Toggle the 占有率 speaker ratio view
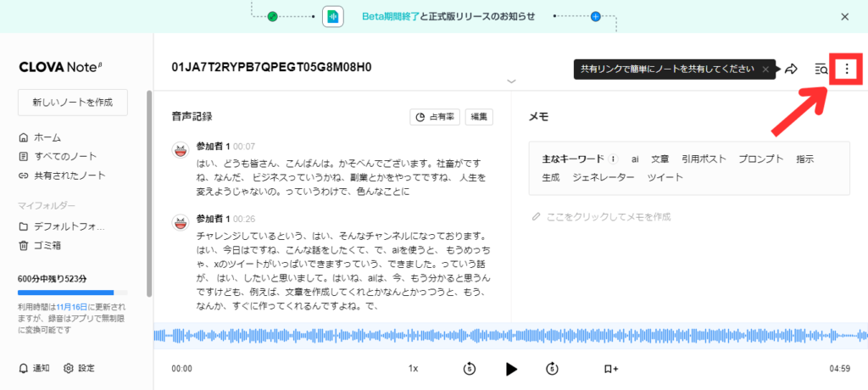Image resolution: width=868 pixels, height=390 pixels. coord(435,117)
